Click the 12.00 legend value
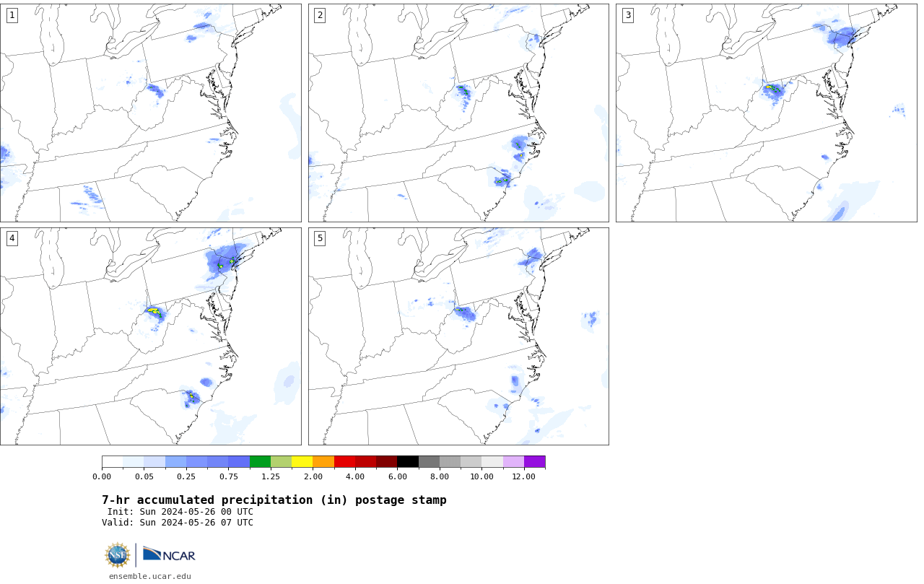924x584 pixels. coord(524,477)
